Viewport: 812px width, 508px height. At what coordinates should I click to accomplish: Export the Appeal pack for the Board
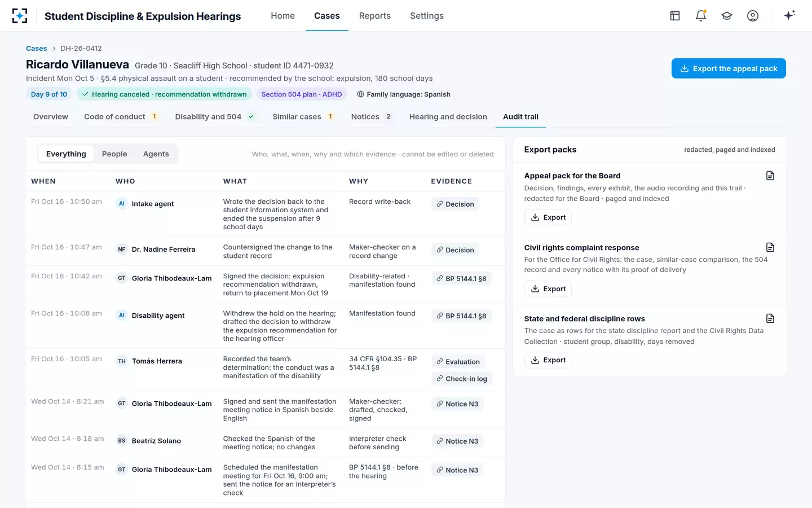pos(548,217)
